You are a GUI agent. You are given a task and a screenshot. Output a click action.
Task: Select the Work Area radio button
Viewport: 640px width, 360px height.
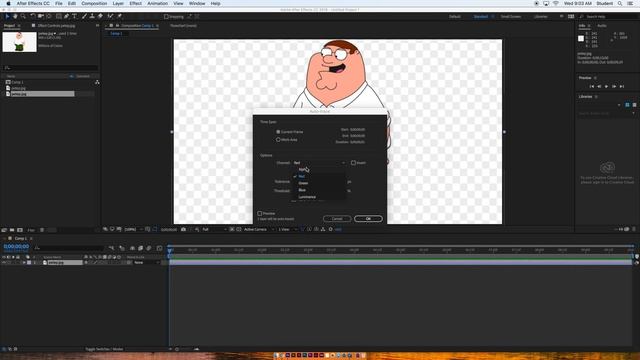tap(278, 140)
